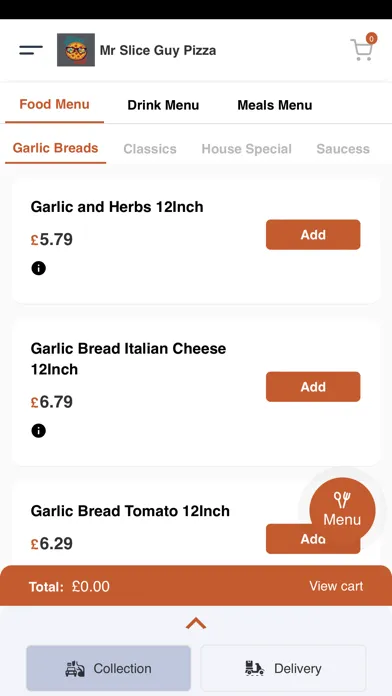392x696 pixels.
Task: Click the collection car icon
Action: pyautogui.click(x=75, y=668)
